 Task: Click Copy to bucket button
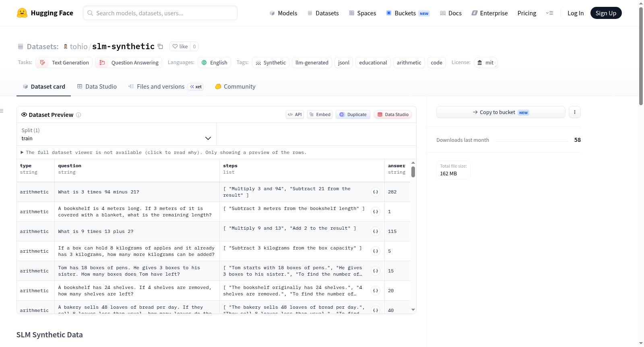[x=501, y=112]
